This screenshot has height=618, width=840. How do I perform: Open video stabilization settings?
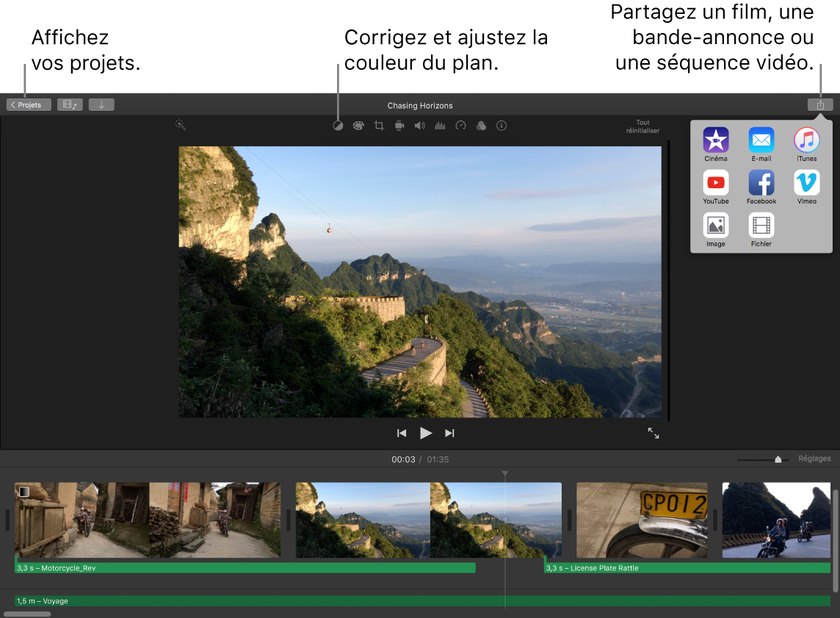(399, 125)
